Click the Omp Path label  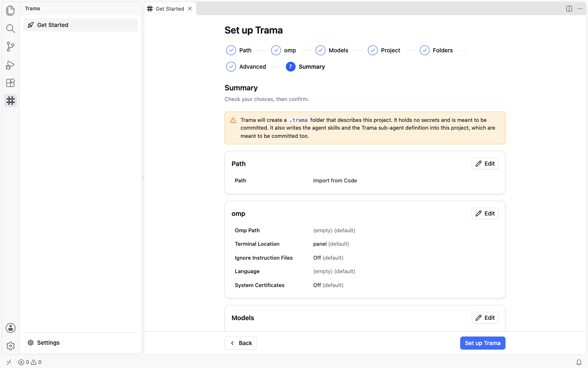pos(247,230)
